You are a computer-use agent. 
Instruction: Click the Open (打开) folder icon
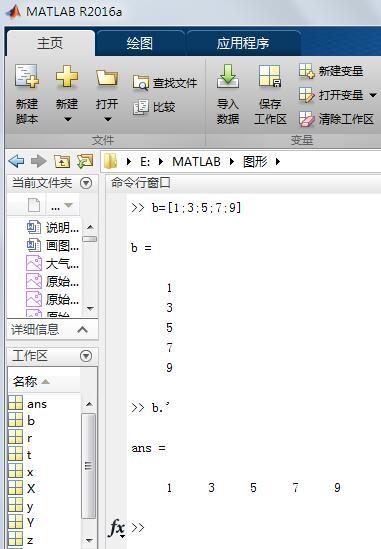point(107,77)
